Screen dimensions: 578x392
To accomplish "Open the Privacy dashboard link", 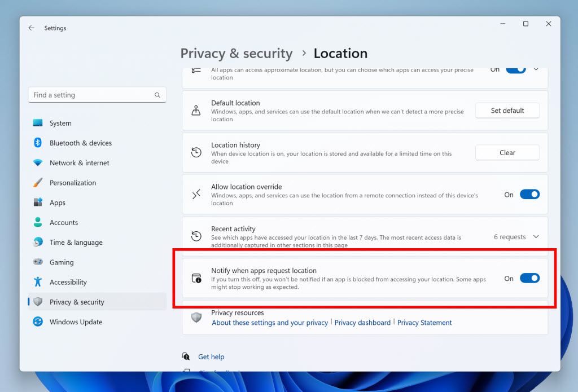I will tap(362, 323).
